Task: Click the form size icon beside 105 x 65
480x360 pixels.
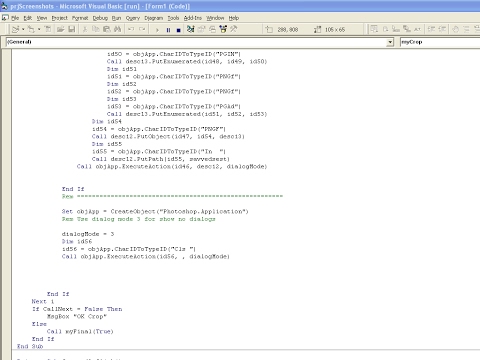Action: (x=317, y=29)
